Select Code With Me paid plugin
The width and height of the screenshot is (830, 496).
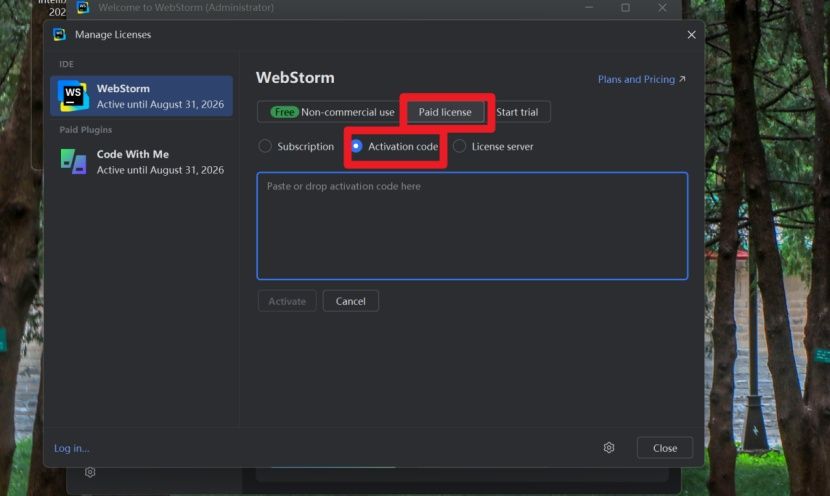coord(141,161)
